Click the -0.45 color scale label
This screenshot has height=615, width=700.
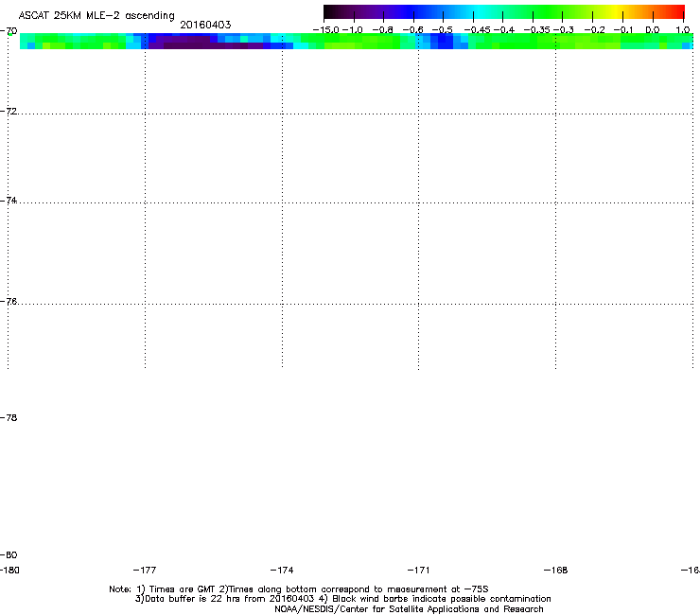click(x=478, y=30)
